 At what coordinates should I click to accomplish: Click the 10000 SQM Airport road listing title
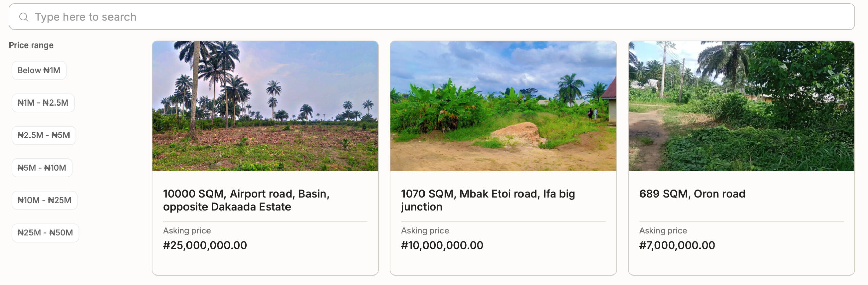click(x=247, y=200)
